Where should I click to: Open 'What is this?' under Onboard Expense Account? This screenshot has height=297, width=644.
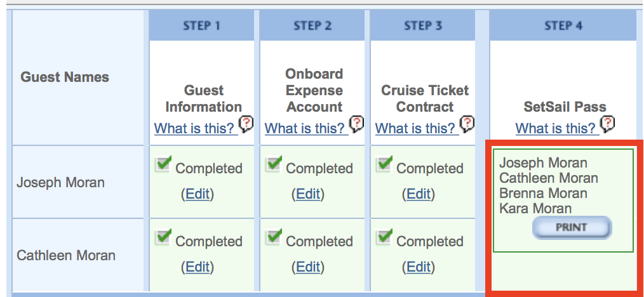click(x=306, y=128)
